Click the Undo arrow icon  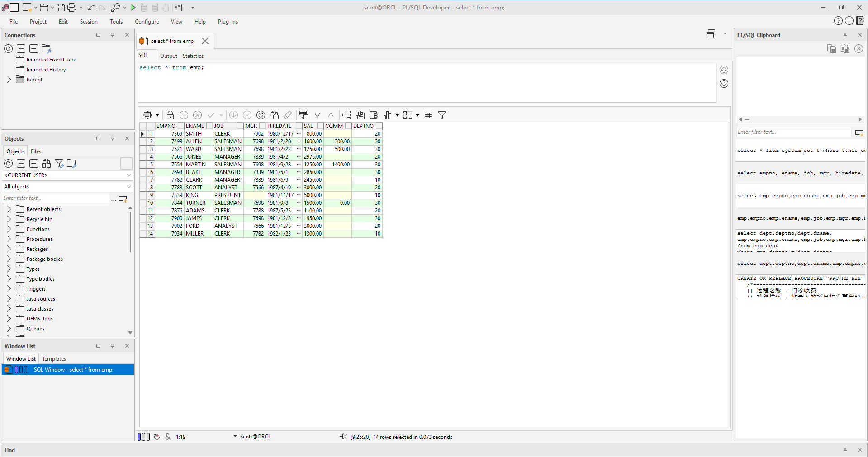[x=91, y=8]
